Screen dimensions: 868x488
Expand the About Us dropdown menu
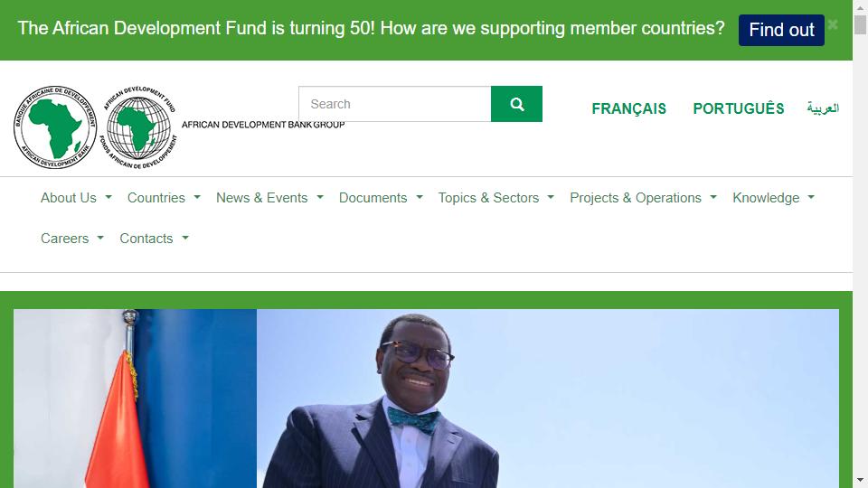(x=76, y=198)
